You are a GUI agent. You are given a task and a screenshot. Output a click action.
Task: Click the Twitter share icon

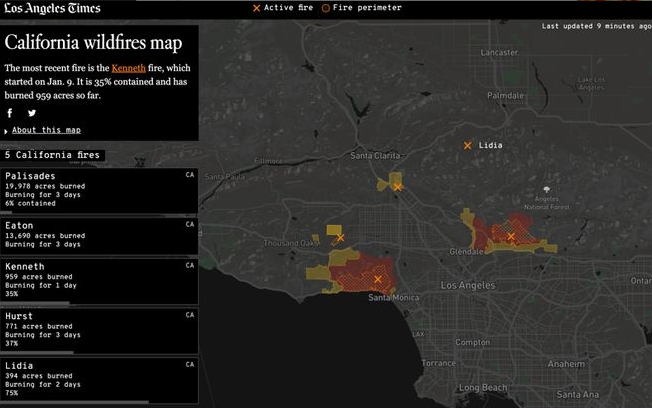point(32,113)
